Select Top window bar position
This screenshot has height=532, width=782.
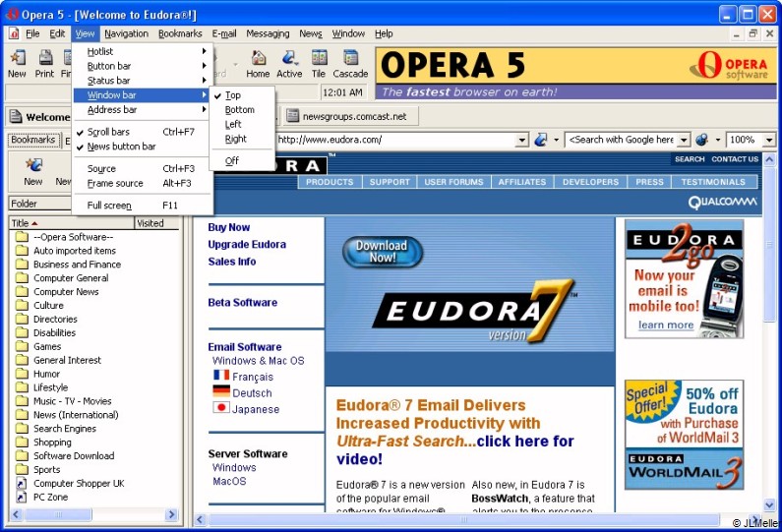click(242, 95)
